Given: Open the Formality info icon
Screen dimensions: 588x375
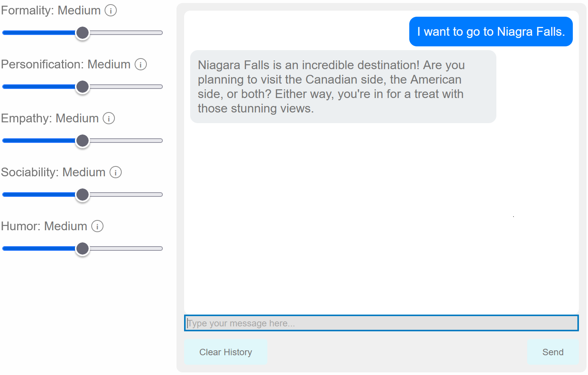Looking at the screenshot, I should [111, 11].
